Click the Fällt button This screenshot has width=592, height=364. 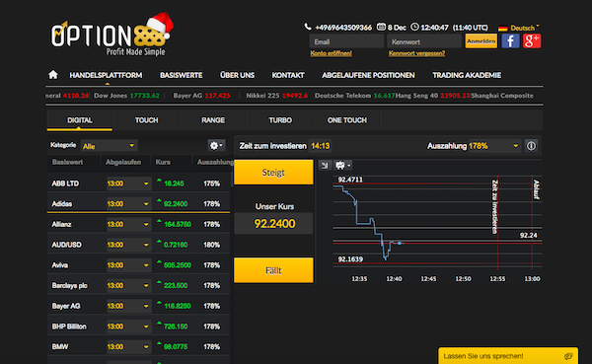tap(273, 270)
